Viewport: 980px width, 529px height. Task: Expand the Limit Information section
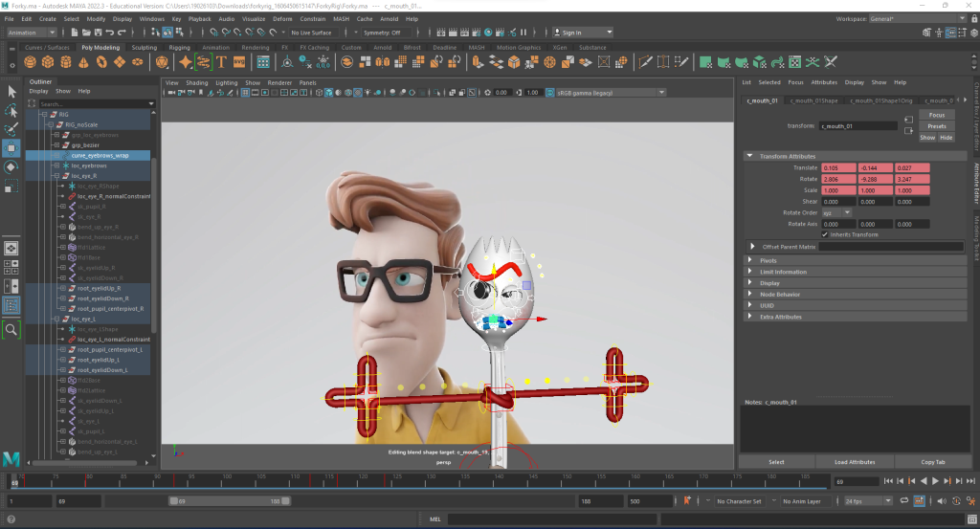coord(750,272)
